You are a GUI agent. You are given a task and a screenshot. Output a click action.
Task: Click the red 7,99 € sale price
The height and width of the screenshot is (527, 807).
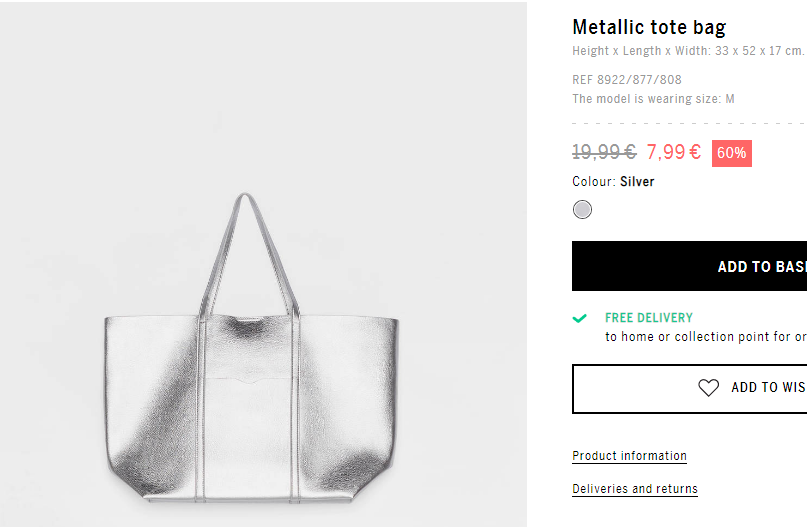coord(674,152)
